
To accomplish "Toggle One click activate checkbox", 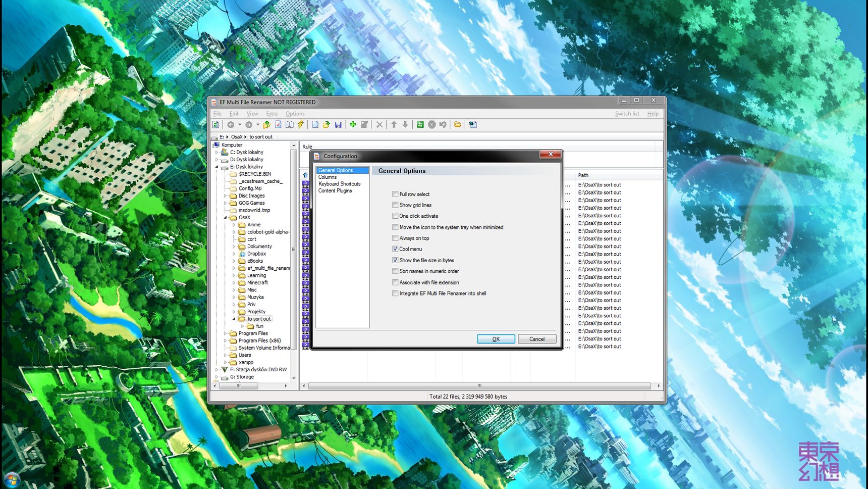I will coord(395,216).
